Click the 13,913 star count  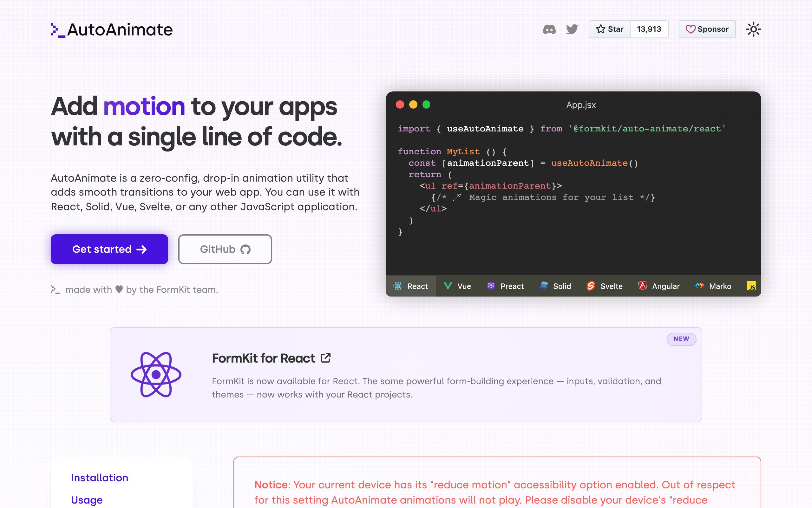click(x=649, y=29)
